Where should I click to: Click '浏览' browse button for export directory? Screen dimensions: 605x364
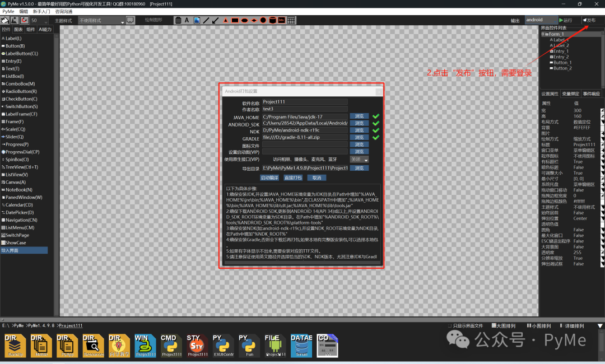pos(359,168)
